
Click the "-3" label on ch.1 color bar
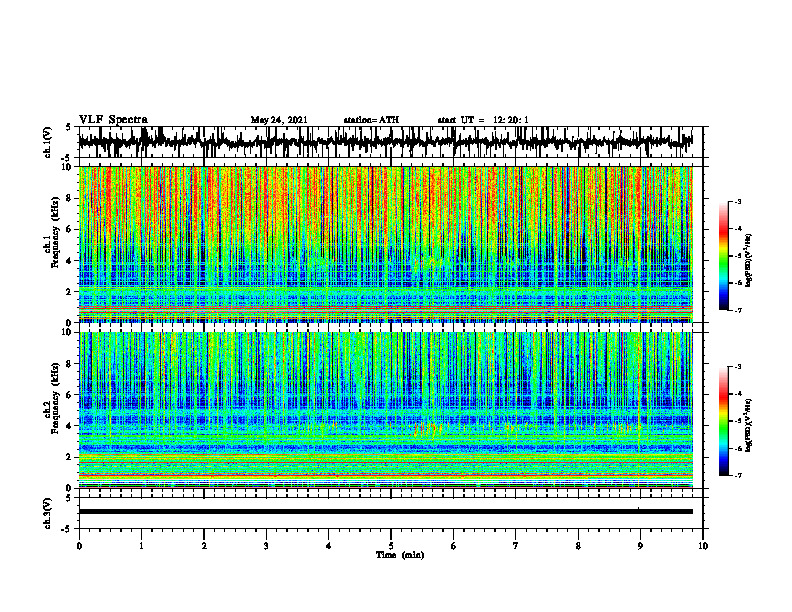[x=737, y=202]
